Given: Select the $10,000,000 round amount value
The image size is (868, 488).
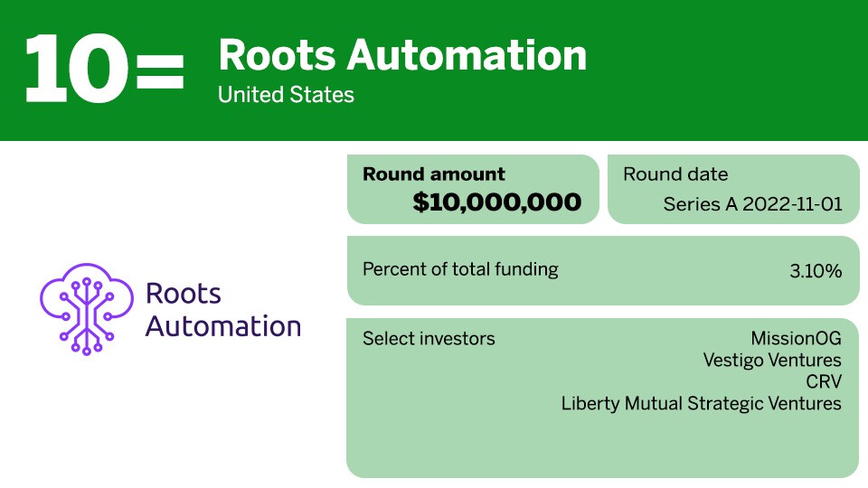Looking at the screenshot, I should pos(496,202).
